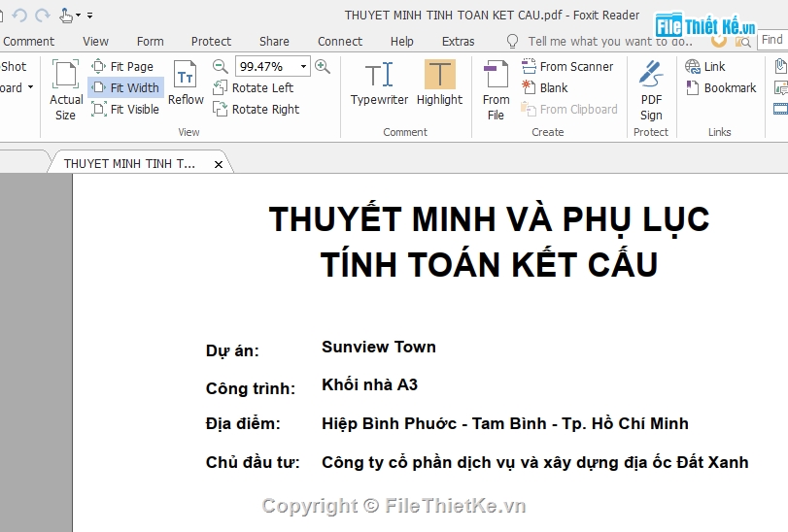Open the zoom percentage dropdown arrow
Viewport: 788px width, 532px height.
[303, 66]
